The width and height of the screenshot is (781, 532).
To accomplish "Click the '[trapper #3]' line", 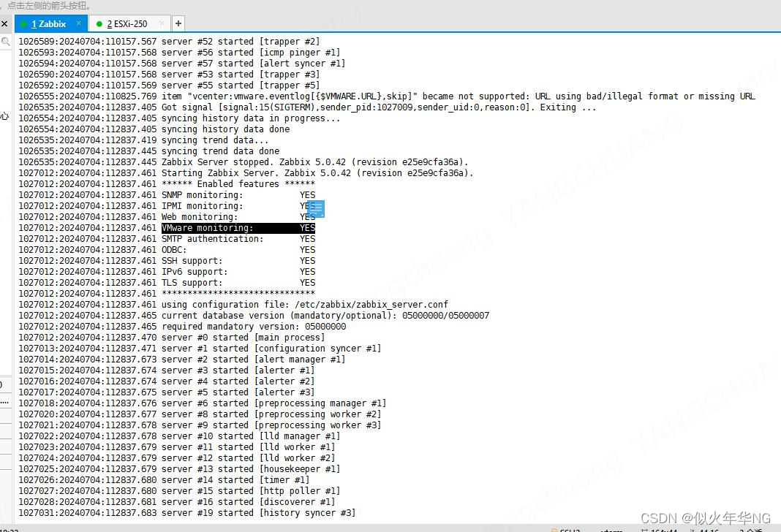I will click(170, 75).
